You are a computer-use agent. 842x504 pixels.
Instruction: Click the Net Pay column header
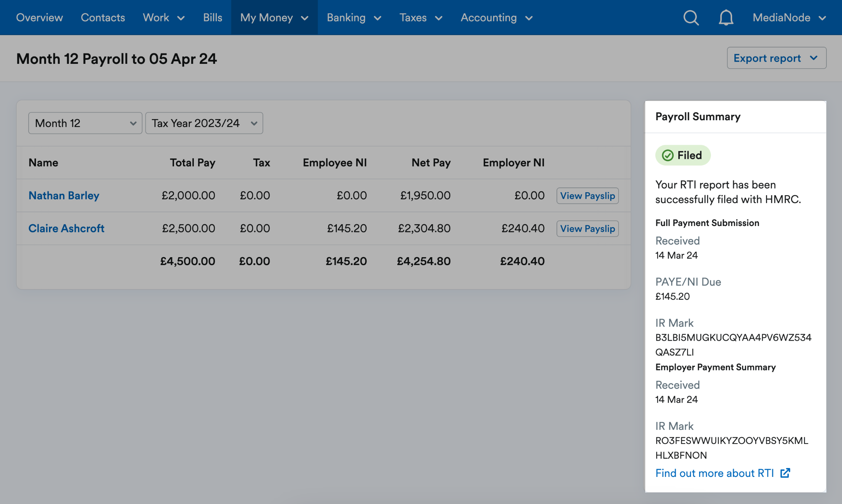[431, 163]
